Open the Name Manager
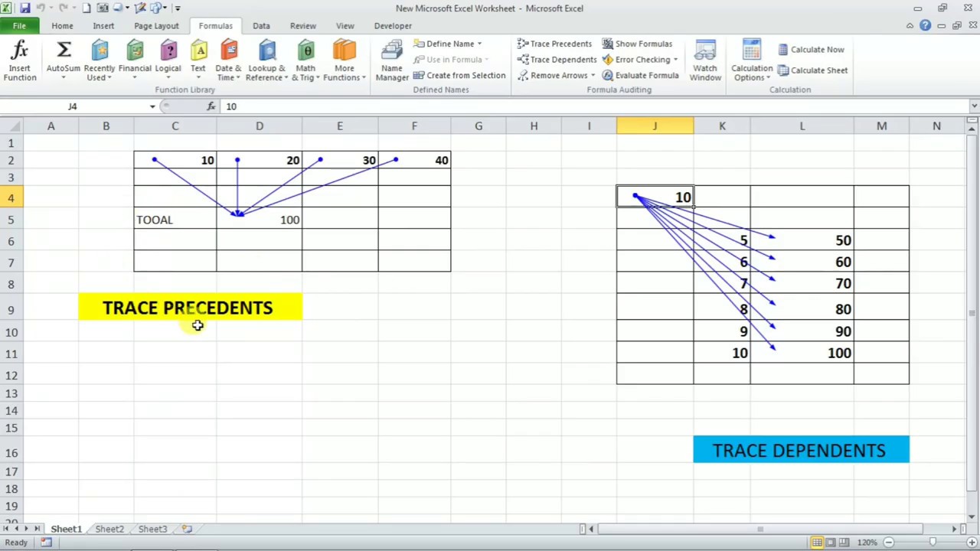The image size is (980, 551). [x=391, y=61]
